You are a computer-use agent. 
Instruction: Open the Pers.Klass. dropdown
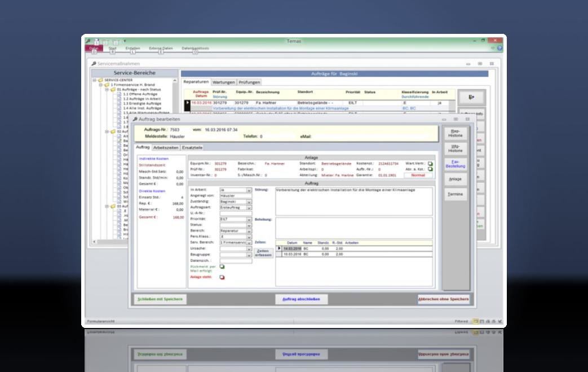click(x=249, y=237)
